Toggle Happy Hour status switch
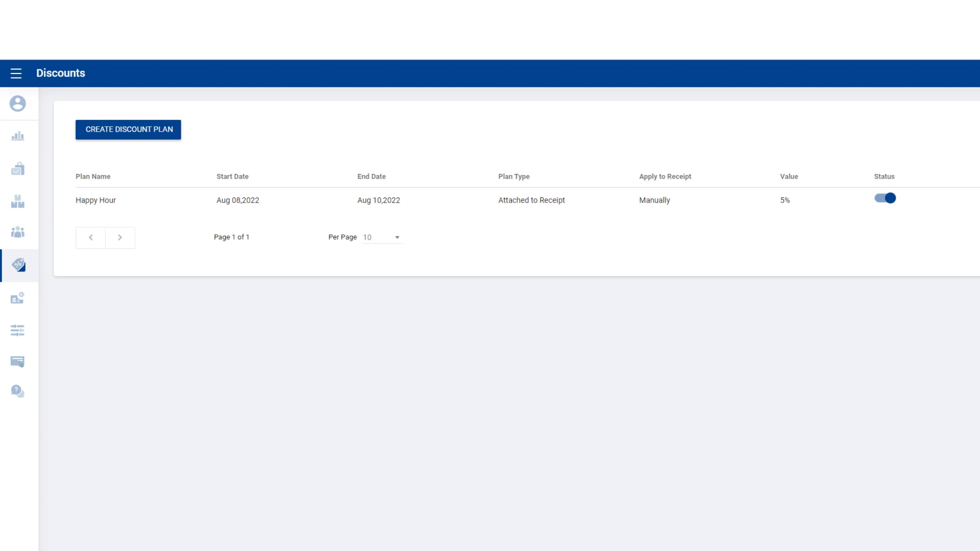Viewport: 980px width, 551px height. click(885, 198)
